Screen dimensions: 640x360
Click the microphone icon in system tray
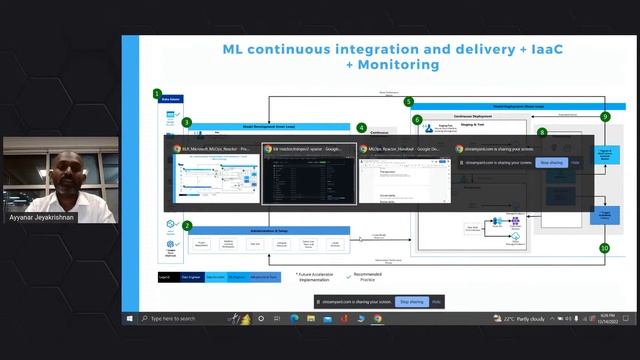pos(576,318)
